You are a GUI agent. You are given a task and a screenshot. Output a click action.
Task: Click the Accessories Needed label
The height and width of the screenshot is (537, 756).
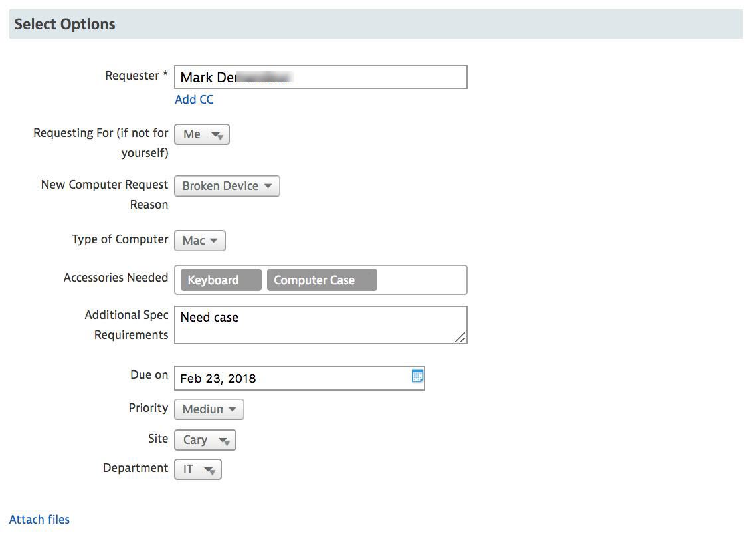(x=116, y=278)
